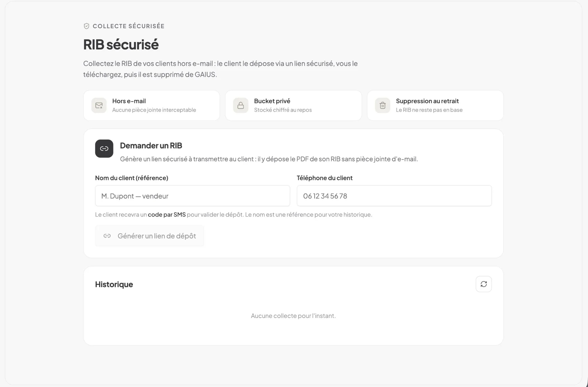Select the Hors e-mail info card
This screenshot has width=588, height=387.
coord(152,105)
